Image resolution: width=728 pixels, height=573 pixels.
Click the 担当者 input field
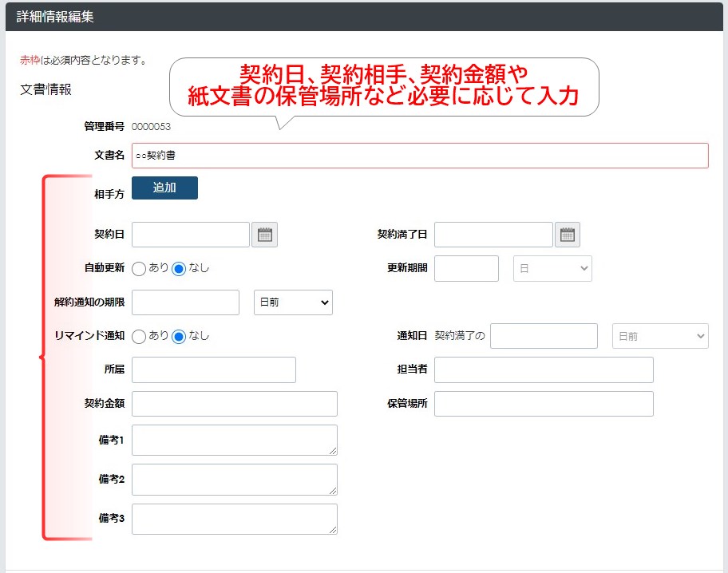[x=544, y=370]
